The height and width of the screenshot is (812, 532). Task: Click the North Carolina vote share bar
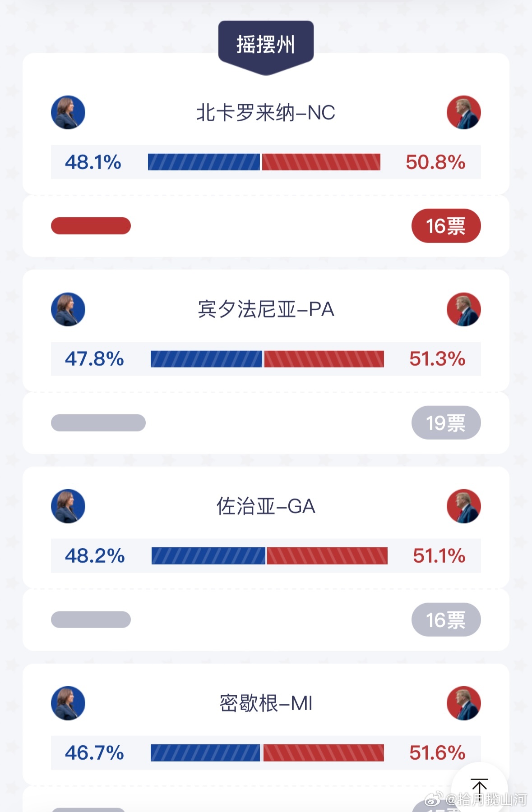click(265, 163)
